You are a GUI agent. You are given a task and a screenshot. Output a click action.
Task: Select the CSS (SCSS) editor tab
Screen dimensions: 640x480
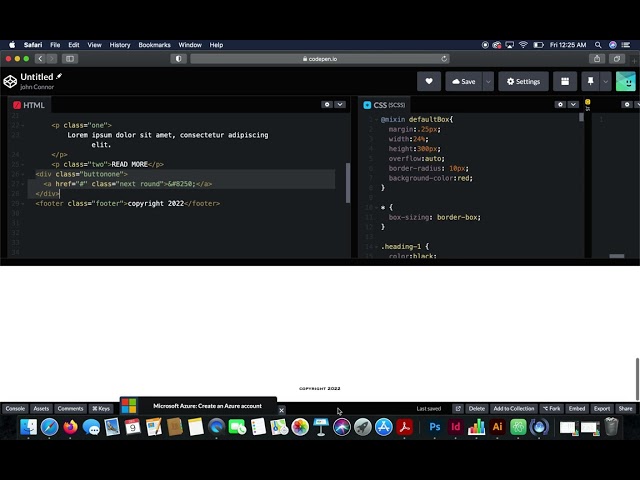[x=384, y=105]
